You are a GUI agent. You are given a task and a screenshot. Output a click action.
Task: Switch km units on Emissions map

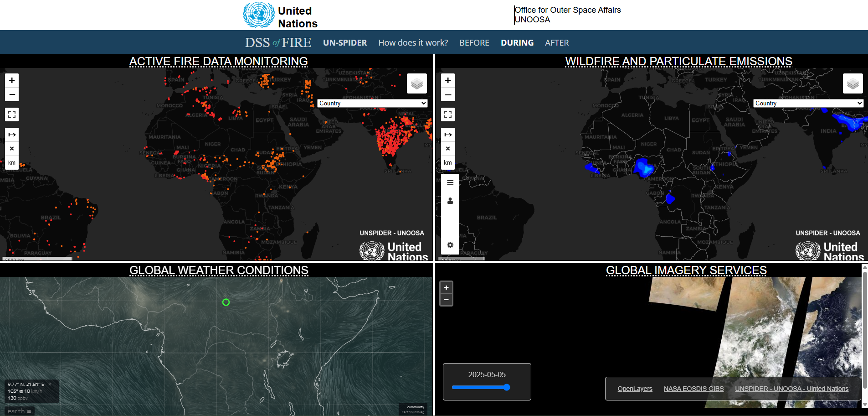448,163
